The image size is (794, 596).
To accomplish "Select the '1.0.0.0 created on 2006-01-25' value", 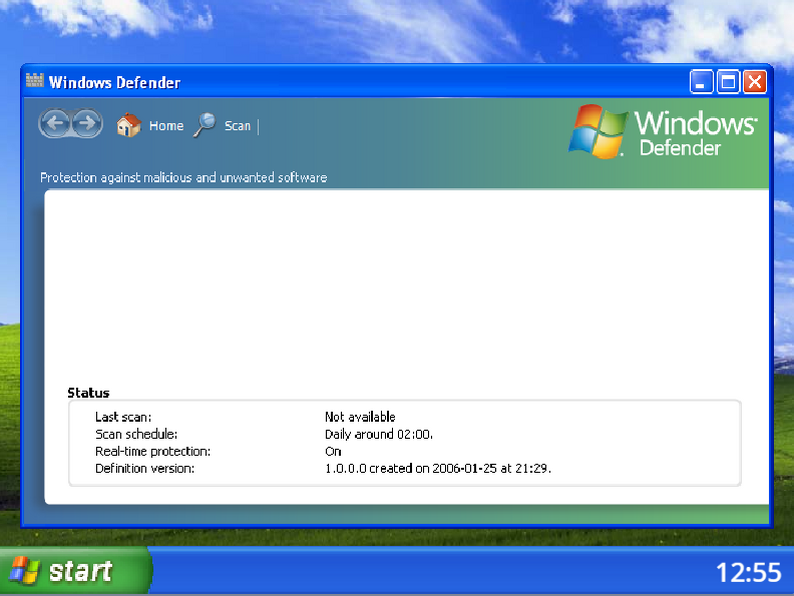I will pyautogui.click(x=438, y=469).
